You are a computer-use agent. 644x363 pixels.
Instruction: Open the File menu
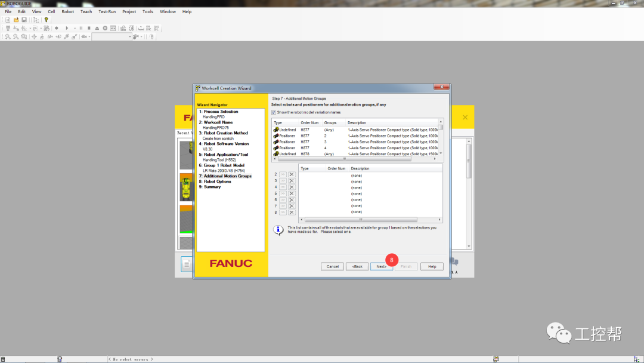(x=8, y=11)
